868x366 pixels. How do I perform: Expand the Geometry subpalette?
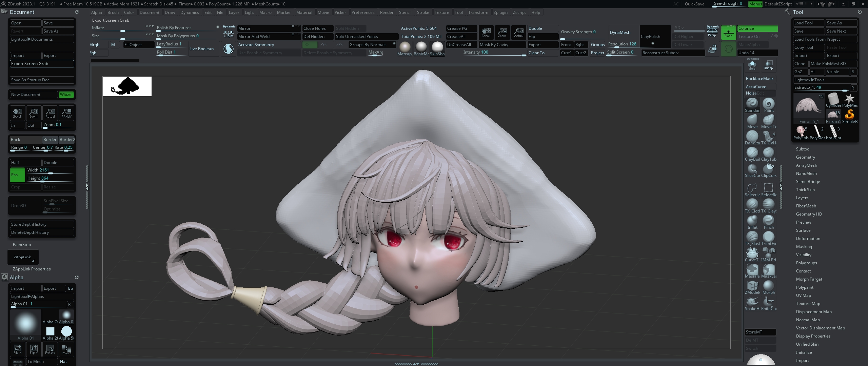pos(805,157)
